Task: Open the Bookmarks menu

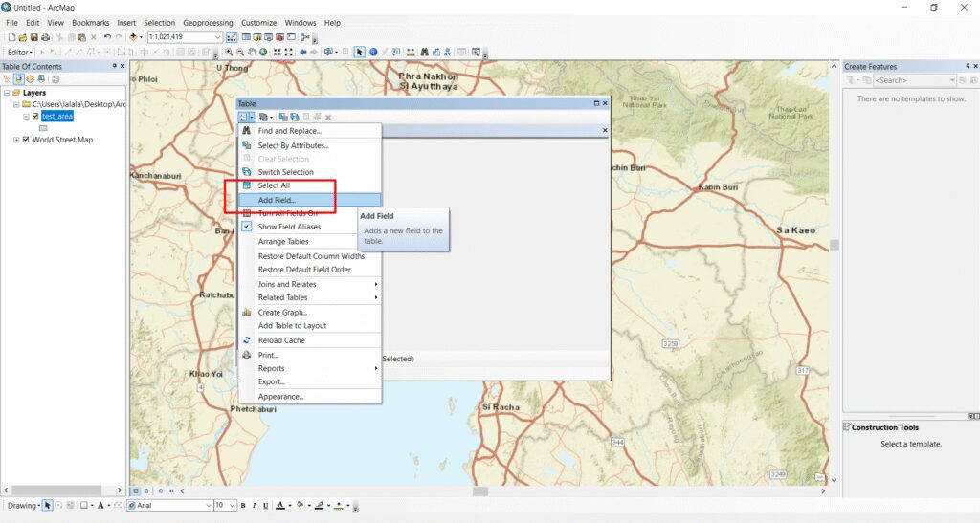Action: pos(91,23)
